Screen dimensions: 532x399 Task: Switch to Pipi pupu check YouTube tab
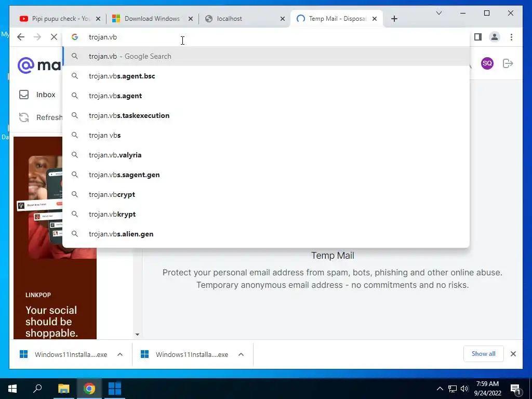59,19
